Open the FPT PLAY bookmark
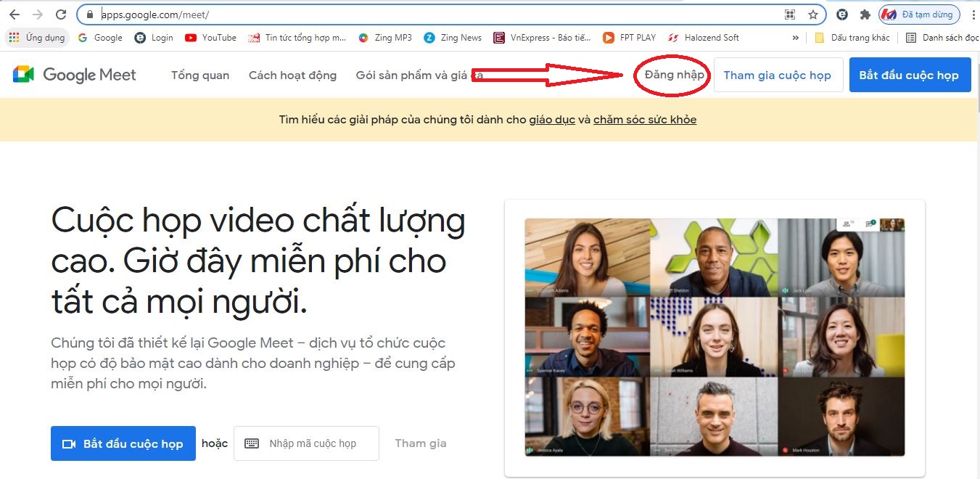980x479 pixels. pos(630,38)
